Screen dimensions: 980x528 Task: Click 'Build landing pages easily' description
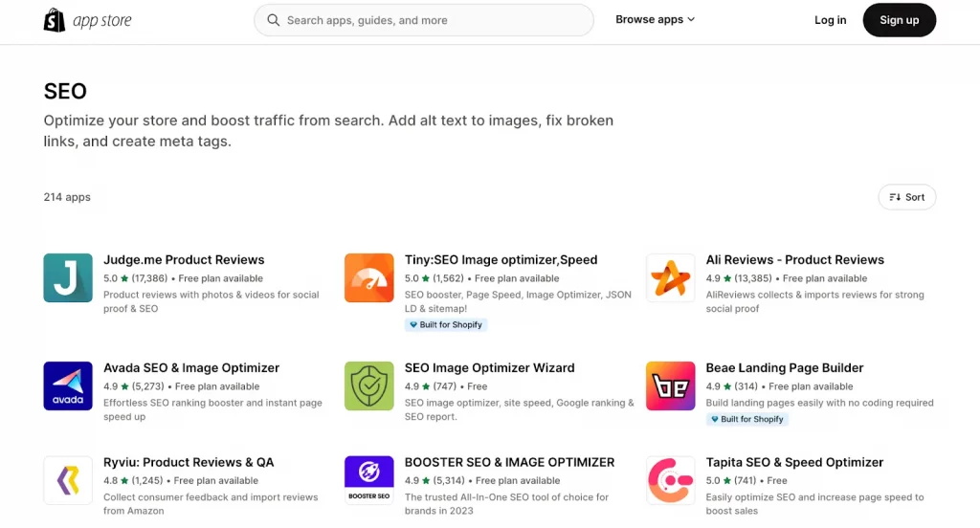tap(819, 403)
